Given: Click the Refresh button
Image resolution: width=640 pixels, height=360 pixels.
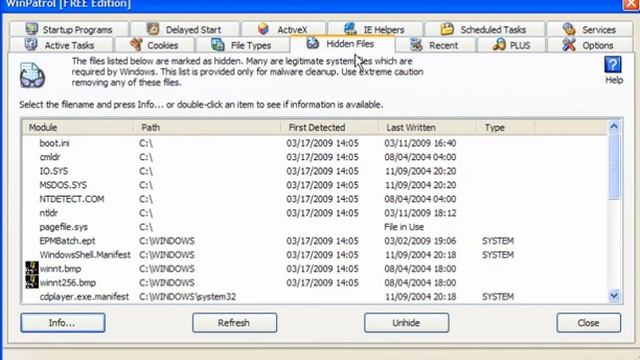Looking at the screenshot, I should point(234,323).
